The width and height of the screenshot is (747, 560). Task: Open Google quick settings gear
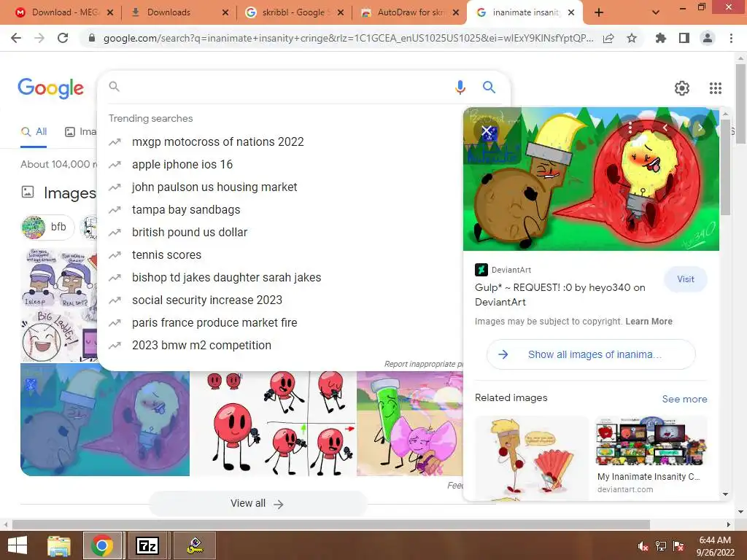click(682, 88)
